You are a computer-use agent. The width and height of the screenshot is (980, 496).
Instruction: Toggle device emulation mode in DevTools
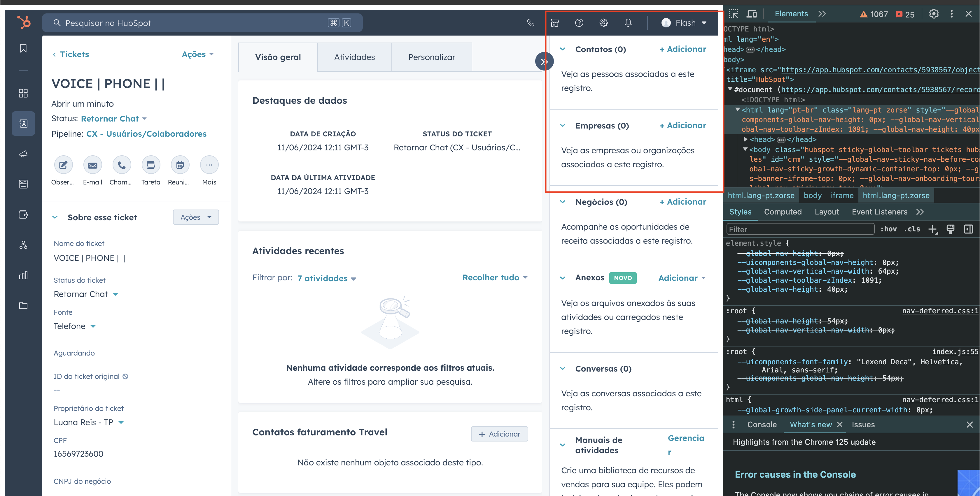[x=752, y=14]
